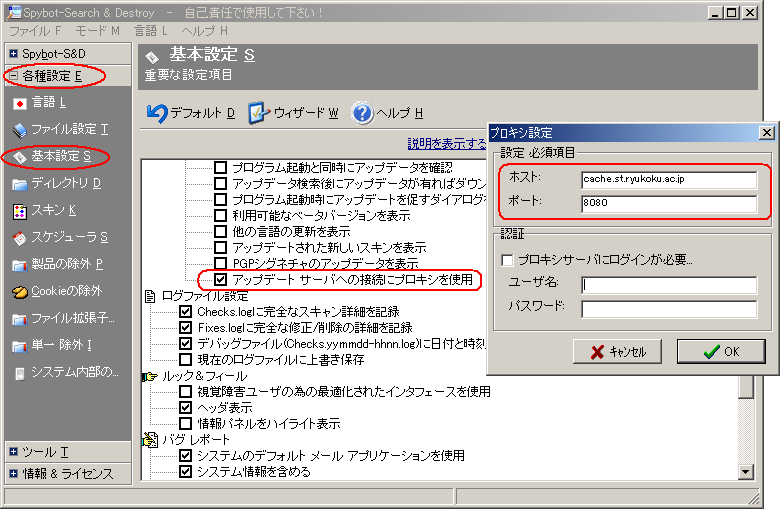Screen dimensions: 781x509
Task: Confirm proxy settings with OK button
Action: 721,352
